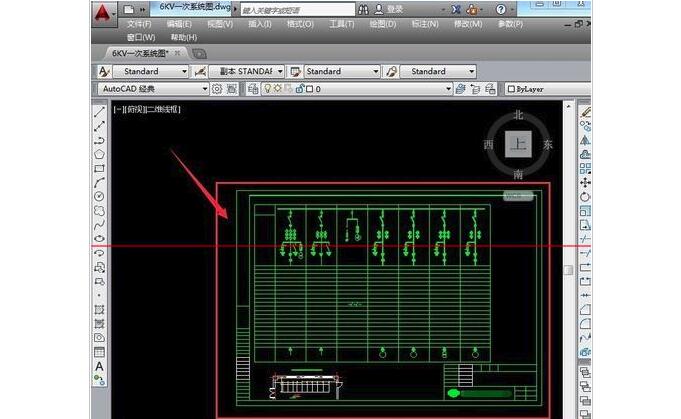Open the 文件(F) menu
The width and height of the screenshot is (681, 419).
tap(139, 24)
